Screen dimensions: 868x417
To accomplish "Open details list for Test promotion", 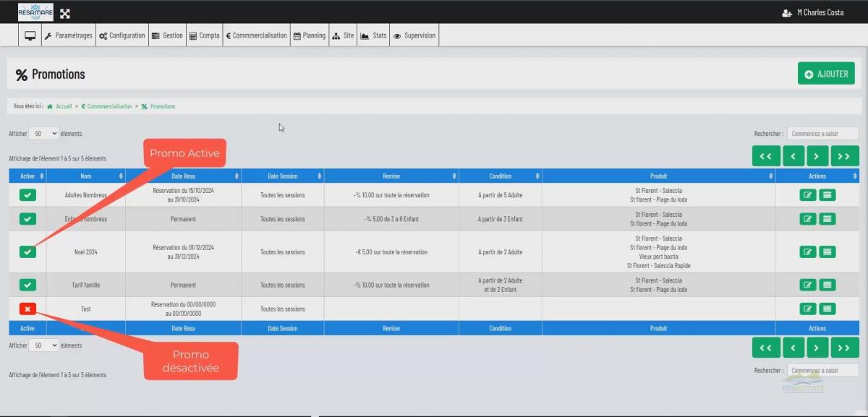I will [x=827, y=309].
